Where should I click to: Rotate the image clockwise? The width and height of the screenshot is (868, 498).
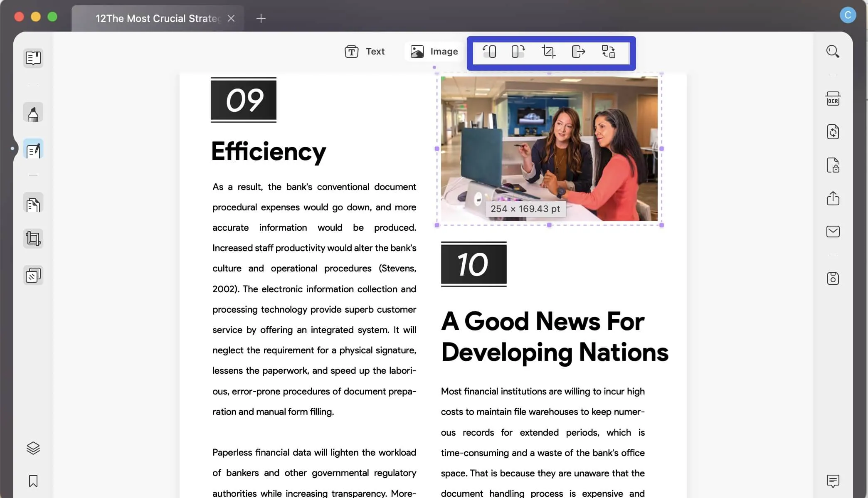[518, 52]
